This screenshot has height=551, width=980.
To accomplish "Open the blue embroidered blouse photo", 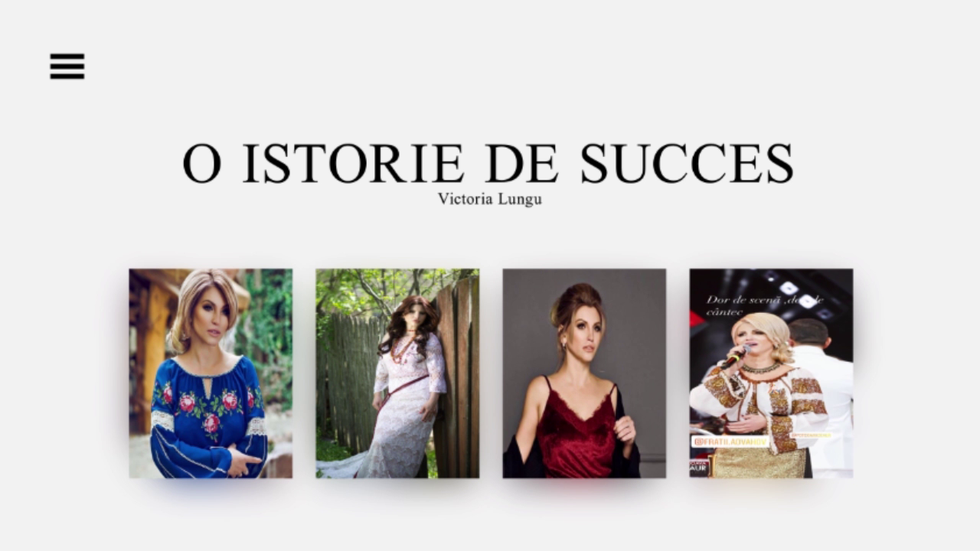I will [211, 373].
